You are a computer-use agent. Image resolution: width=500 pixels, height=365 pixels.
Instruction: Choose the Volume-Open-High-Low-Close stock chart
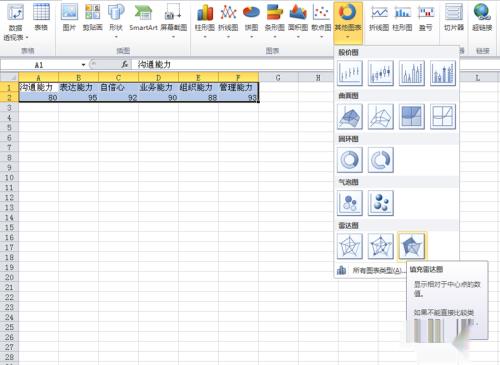(x=443, y=73)
